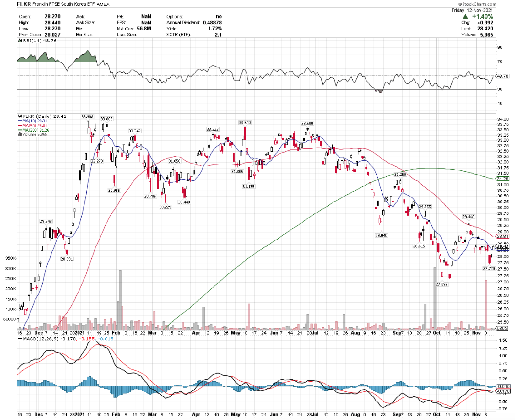This screenshot has height=420, width=515.
Task: Click the 28.615 September low annotation
Action: [419, 246]
